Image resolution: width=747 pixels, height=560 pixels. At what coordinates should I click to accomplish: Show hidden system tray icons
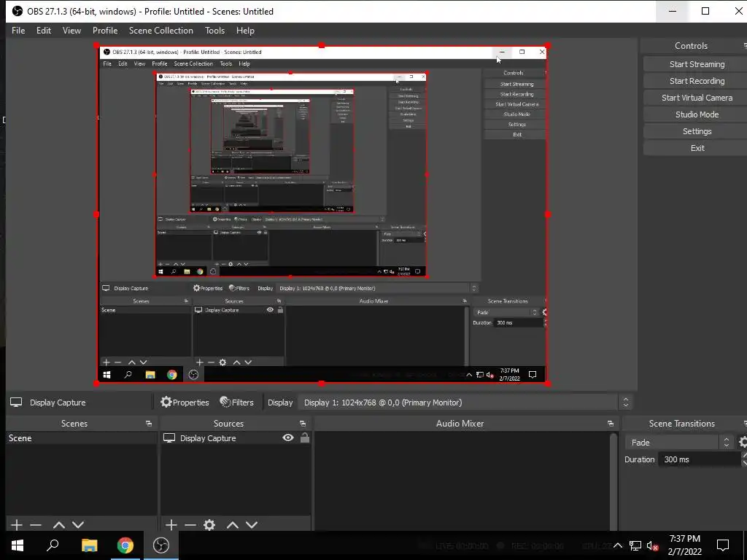(617, 545)
